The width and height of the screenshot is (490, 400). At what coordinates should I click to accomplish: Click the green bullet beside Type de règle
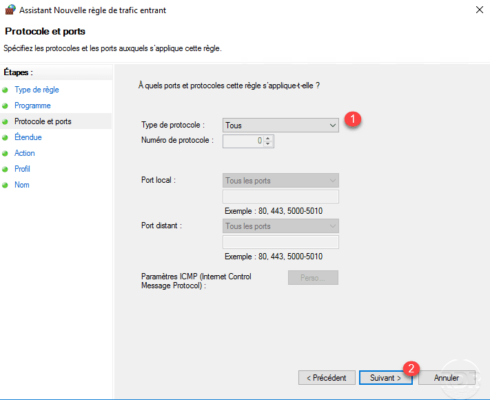[x=5, y=90]
